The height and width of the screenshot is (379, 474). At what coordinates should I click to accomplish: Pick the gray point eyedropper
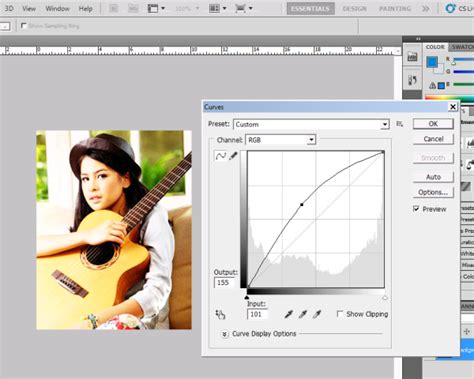tap(303, 314)
